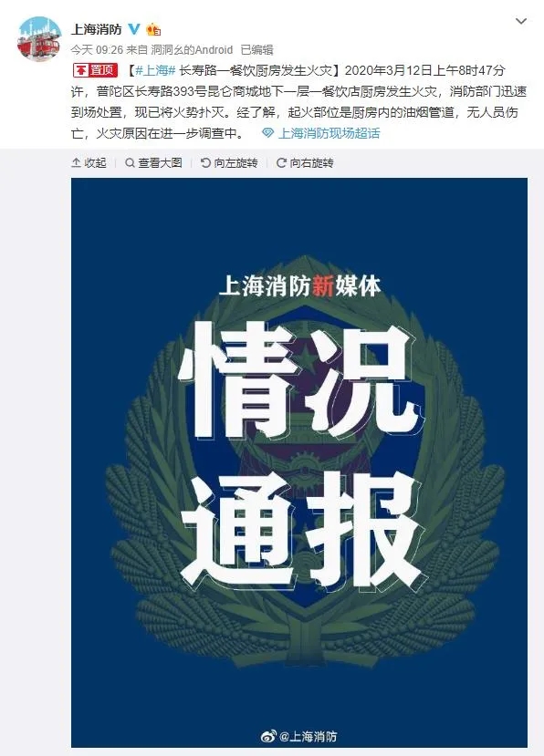
Task: Click the 已编辑 edited label
Action: pyautogui.click(x=256, y=49)
